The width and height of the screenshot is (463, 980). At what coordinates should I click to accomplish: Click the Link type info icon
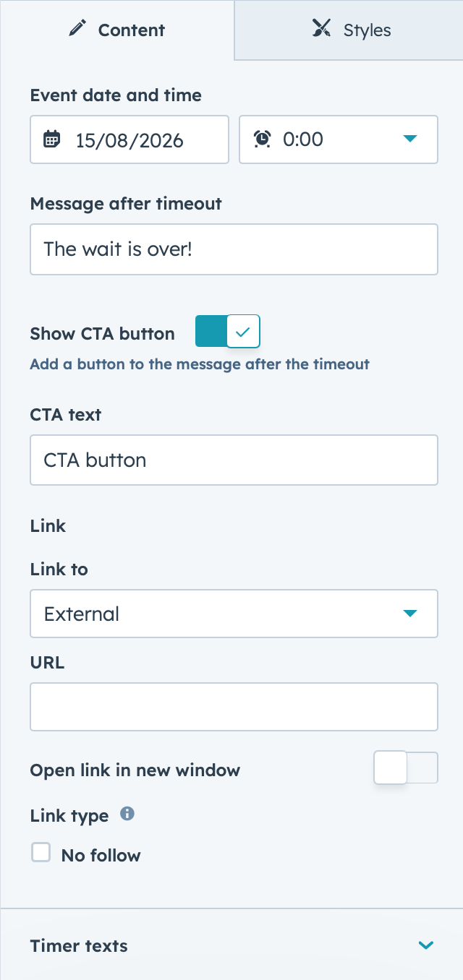[127, 814]
